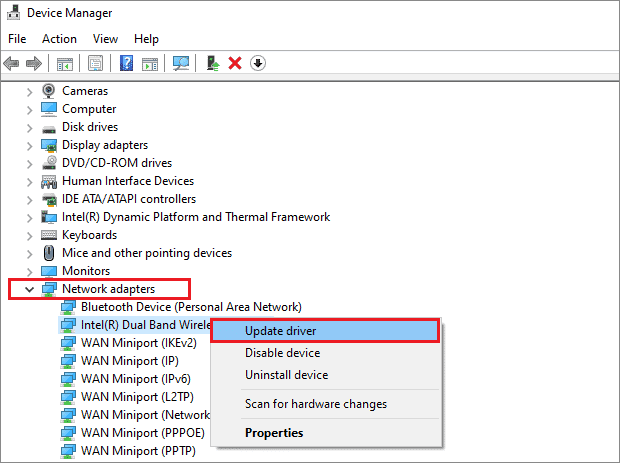Click the Scan for hardware changes monitor icon
The height and width of the screenshot is (463, 620).
click(181, 63)
